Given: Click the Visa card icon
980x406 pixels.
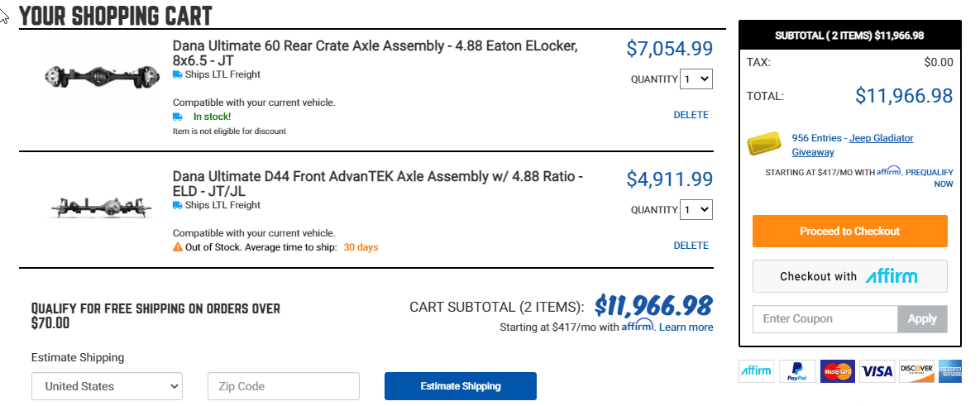Looking at the screenshot, I should (x=877, y=371).
